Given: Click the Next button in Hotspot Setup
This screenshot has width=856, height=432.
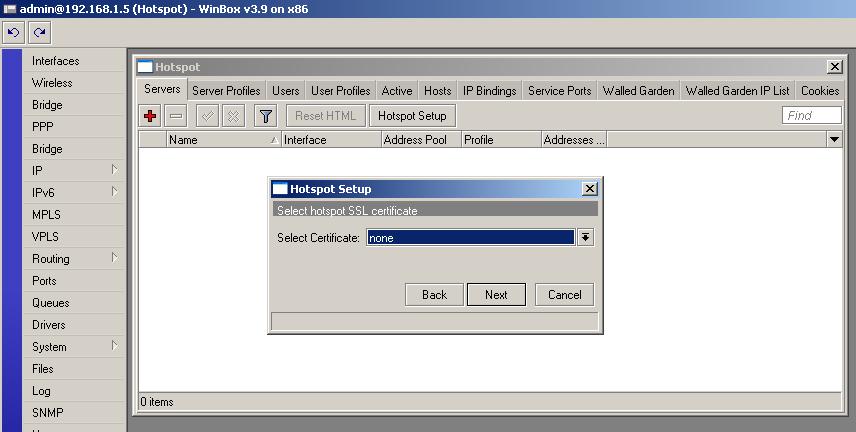Looking at the screenshot, I should (x=496, y=294).
